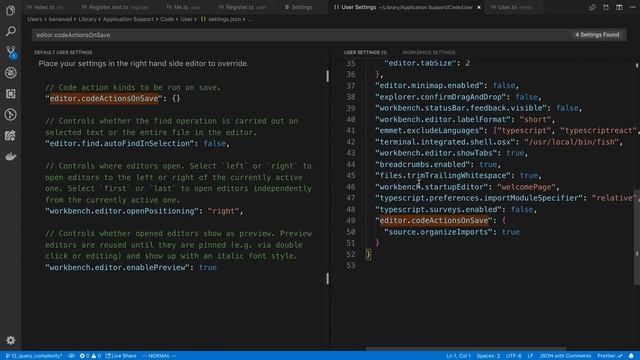
Task: Click the User breadcrumb segment
Action: 187,19
